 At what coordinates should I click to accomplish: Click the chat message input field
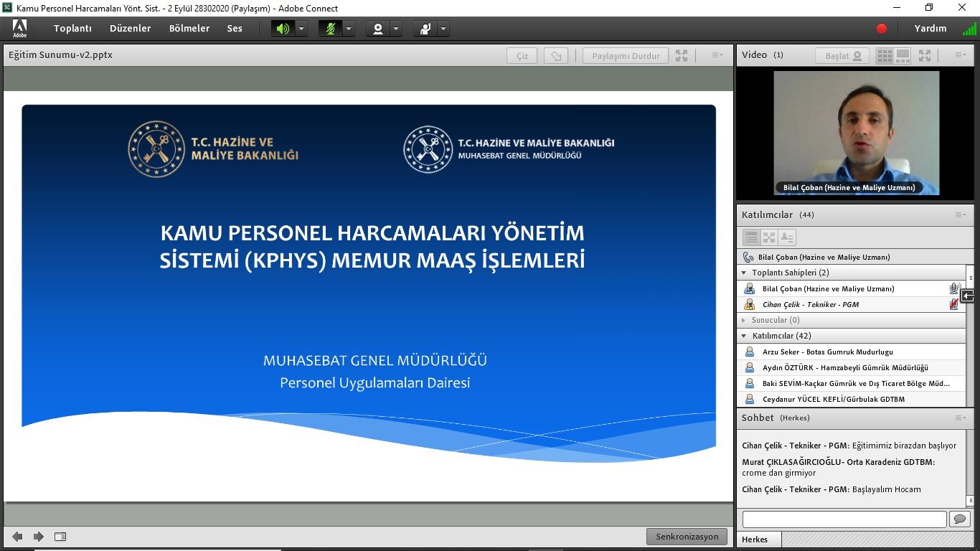pos(844,519)
